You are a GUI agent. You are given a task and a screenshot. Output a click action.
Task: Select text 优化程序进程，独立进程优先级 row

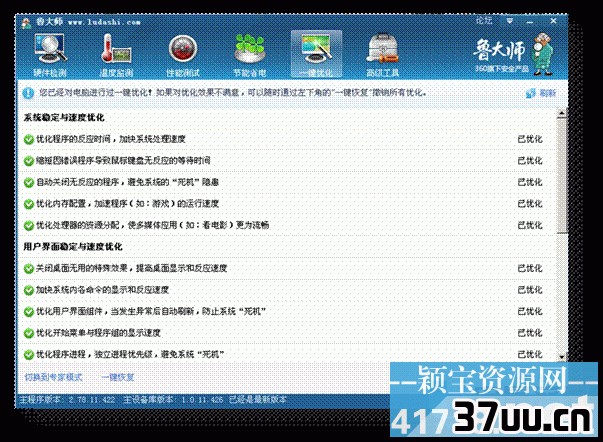(x=130, y=355)
